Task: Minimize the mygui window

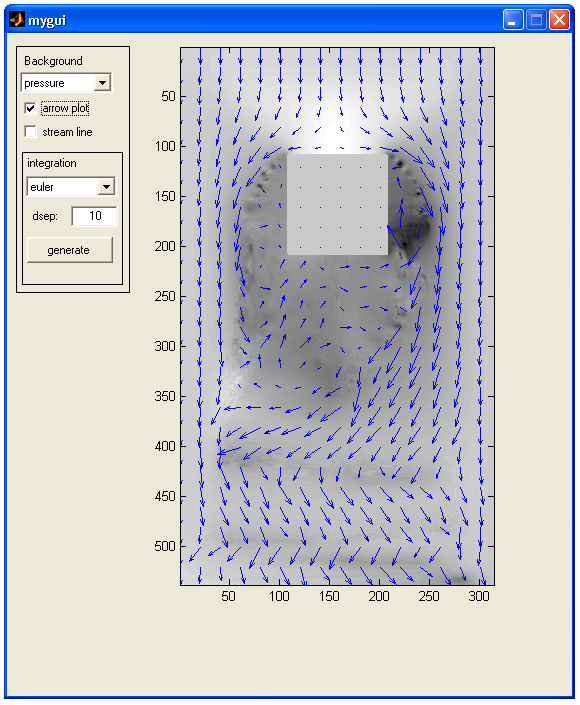Action: pyautogui.click(x=513, y=20)
